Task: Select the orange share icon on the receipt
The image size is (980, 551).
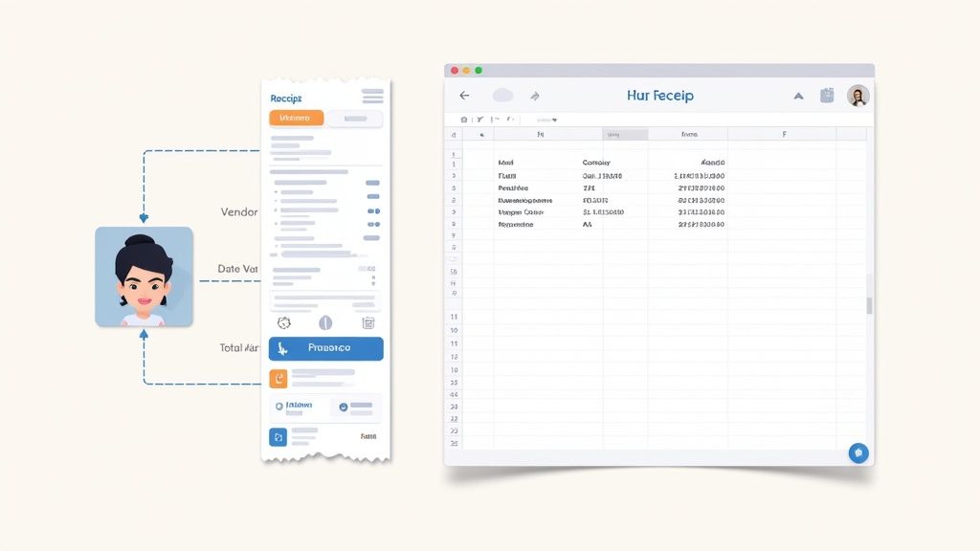Action: (279, 379)
